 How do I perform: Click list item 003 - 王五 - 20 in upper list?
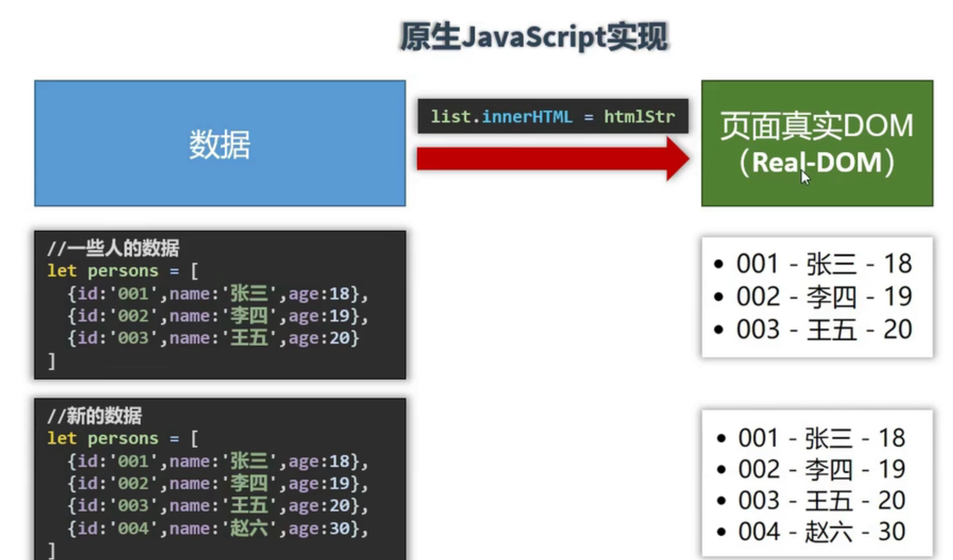[813, 329]
